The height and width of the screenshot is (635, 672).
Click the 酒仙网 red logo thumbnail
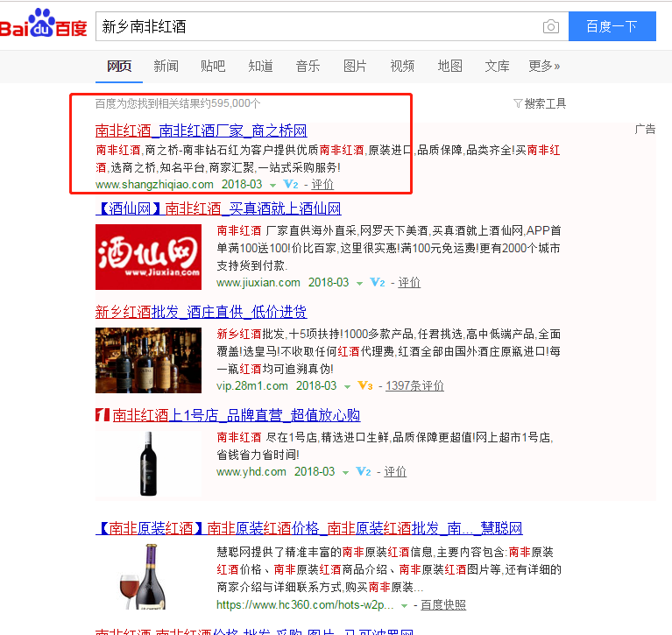point(148,258)
